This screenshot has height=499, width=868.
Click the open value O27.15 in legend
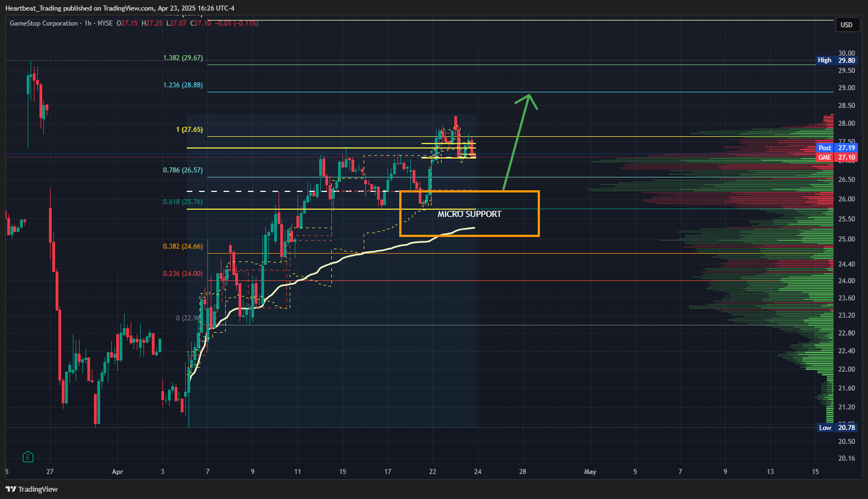coord(127,23)
